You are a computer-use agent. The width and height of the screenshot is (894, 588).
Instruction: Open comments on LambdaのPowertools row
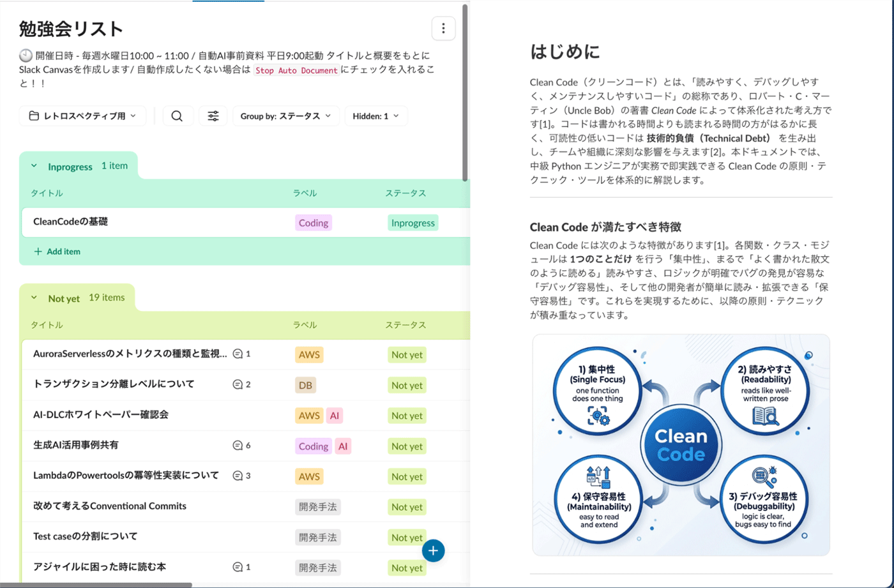point(241,476)
